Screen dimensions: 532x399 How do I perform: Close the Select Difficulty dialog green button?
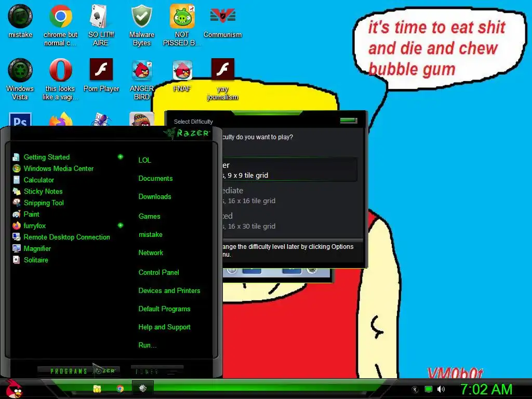point(349,121)
